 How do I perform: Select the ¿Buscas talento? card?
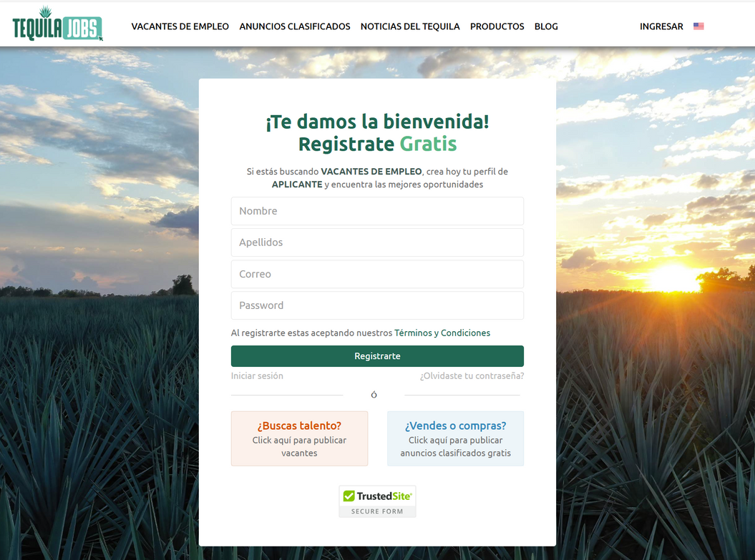tap(299, 438)
